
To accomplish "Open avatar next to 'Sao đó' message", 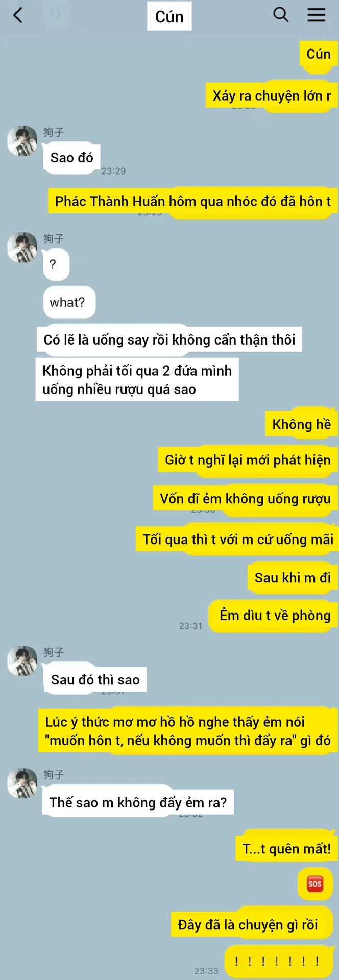I will [22, 140].
